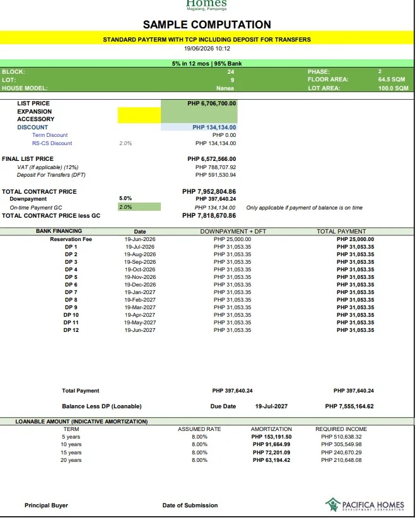Select the 5 years required income value

341,437
